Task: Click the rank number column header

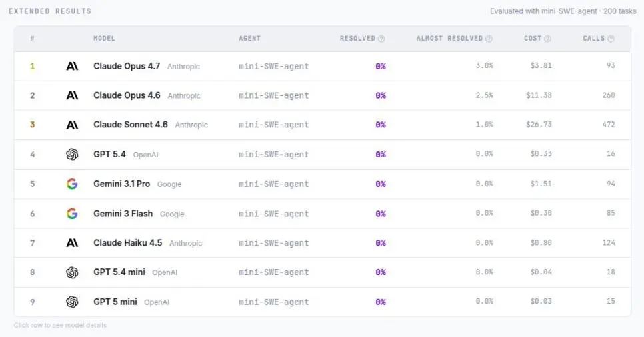Action: click(32, 38)
